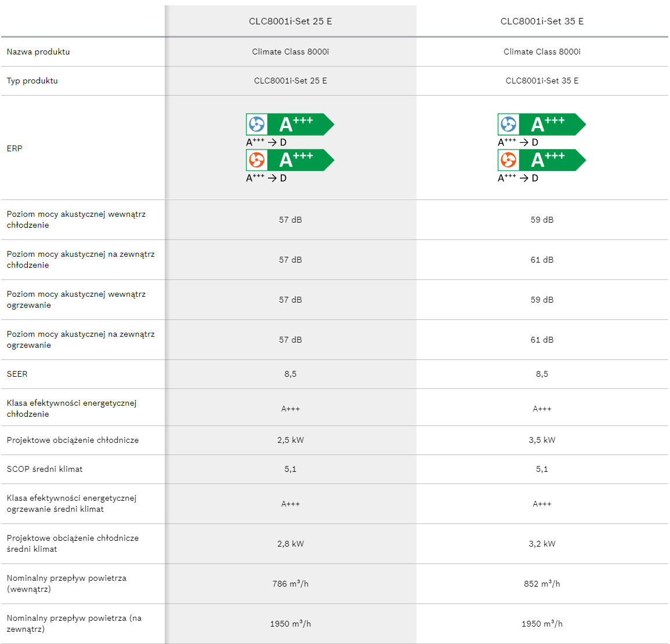This screenshot has width=670, height=644.
Task: Click 'Nominalny przepływ powietrza (na zewnątrz)' label
Action: [74, 624]
